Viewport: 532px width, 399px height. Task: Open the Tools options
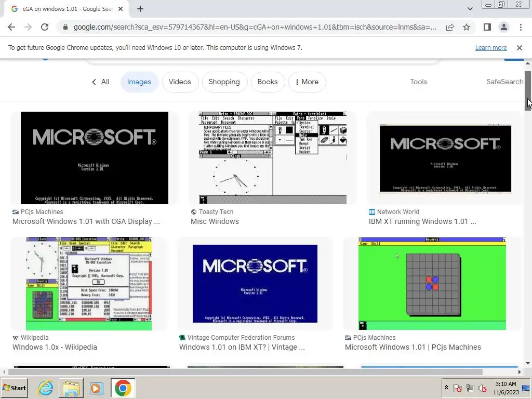pos(418,82)
